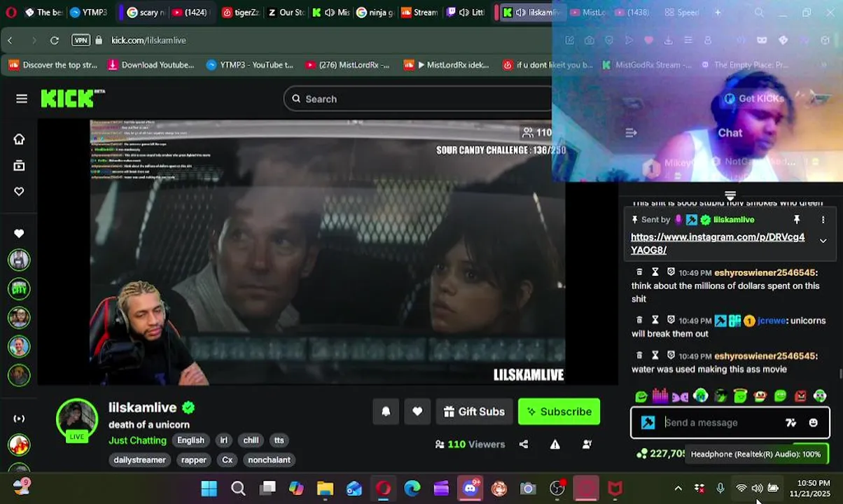Viewport: 843px width, 504px height.
Task: Select the Cx tag
Action: [x=227, y=460]
